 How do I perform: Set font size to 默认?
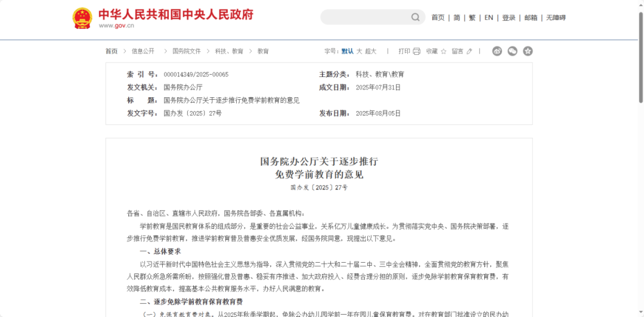click(x=348, y=51)
